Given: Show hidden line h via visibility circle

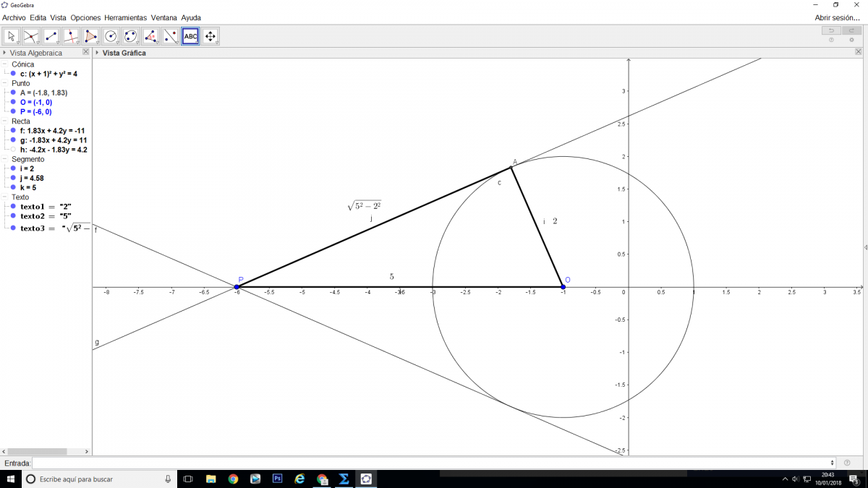Looking at the screenshot, I should click(13, 150).
